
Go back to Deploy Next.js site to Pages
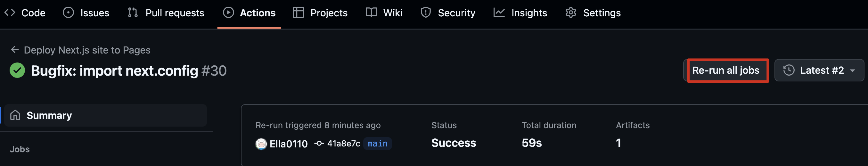point(87,50)
